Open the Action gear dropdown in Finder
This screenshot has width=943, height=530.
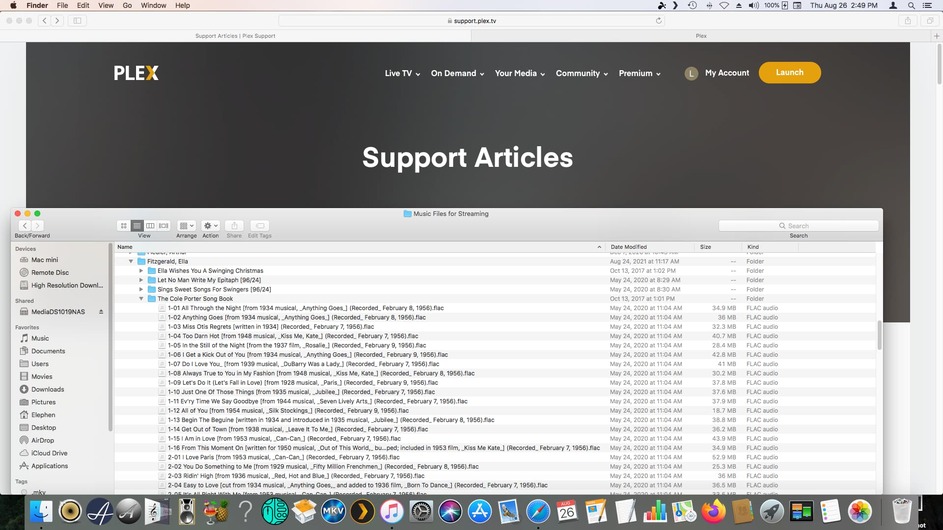[x=210, y=226]
